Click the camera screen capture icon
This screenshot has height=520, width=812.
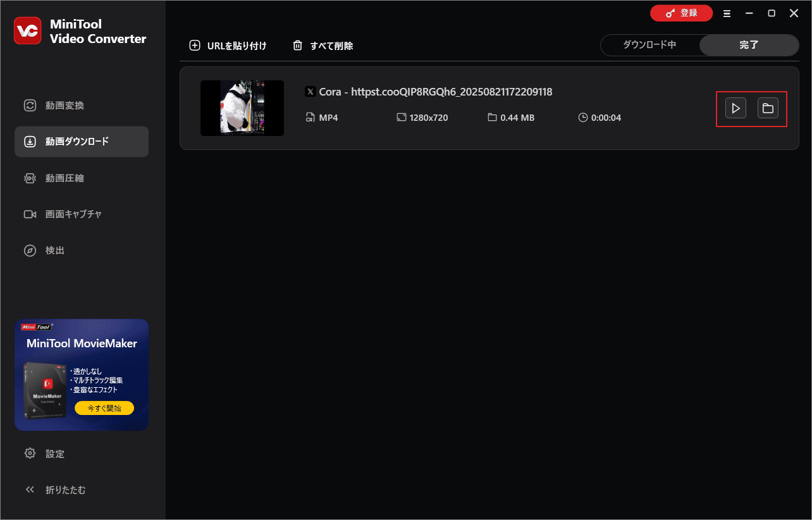[x=30, y=214]
